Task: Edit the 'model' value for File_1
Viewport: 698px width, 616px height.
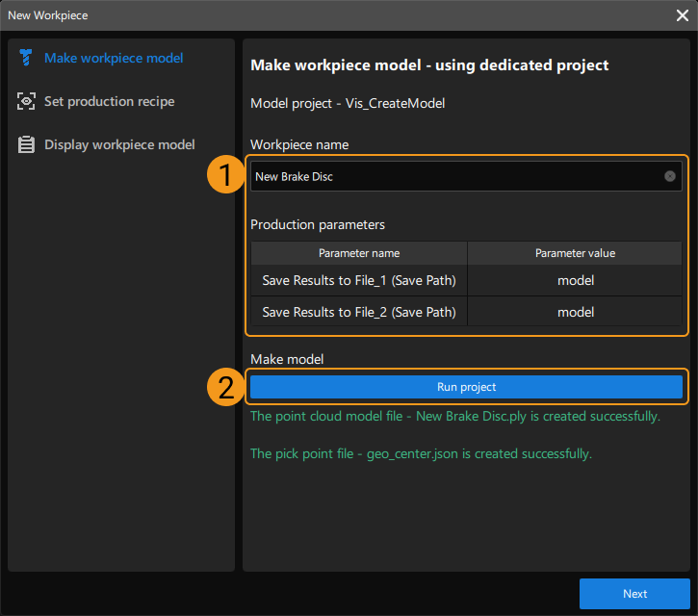Action: [x=575, y=281]
